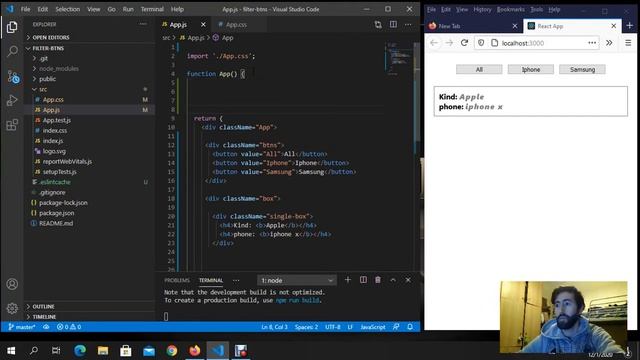Click master branch in status bar

coord(22,327)
